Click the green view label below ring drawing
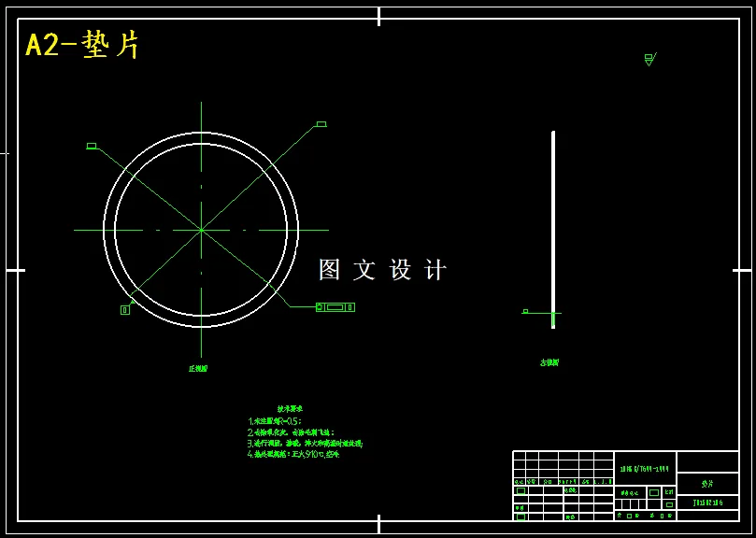The width and height of the screenshot is (756, 538). 198,368
